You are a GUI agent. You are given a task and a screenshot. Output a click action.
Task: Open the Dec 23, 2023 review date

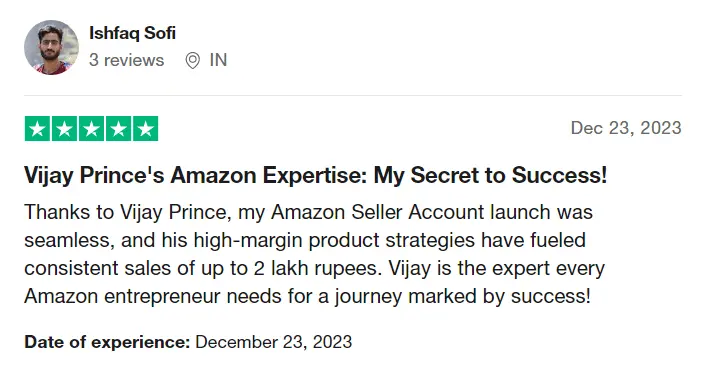[x=626, y=128]
